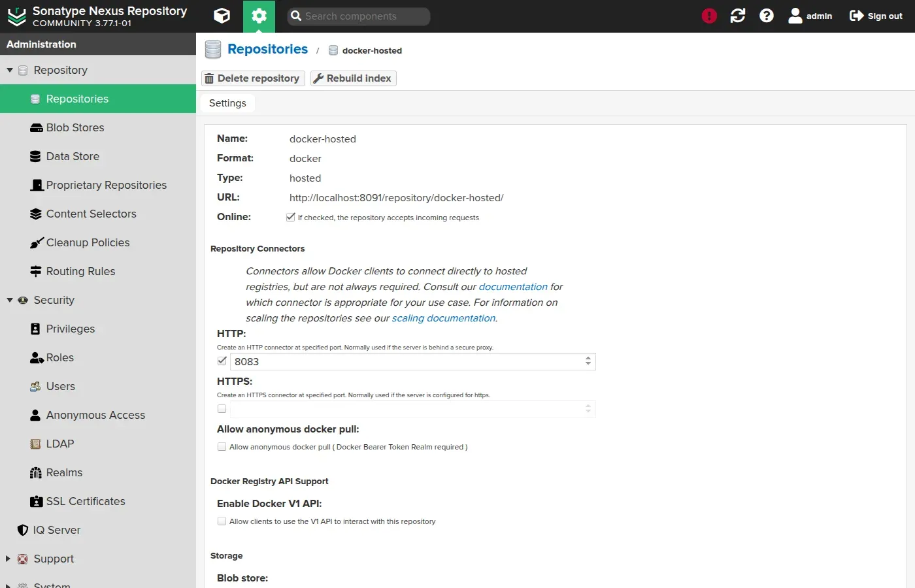Click the Search components field
Screen dimensions: 915x588
(x=359, y=16)
